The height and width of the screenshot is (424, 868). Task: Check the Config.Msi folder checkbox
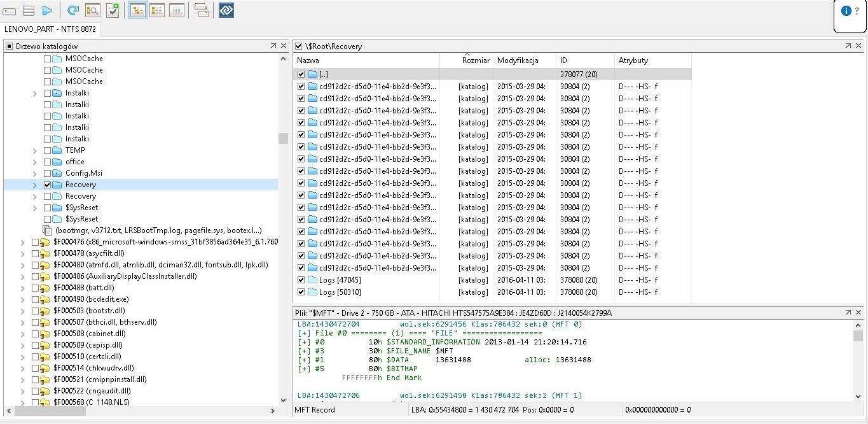click(47, 173)
